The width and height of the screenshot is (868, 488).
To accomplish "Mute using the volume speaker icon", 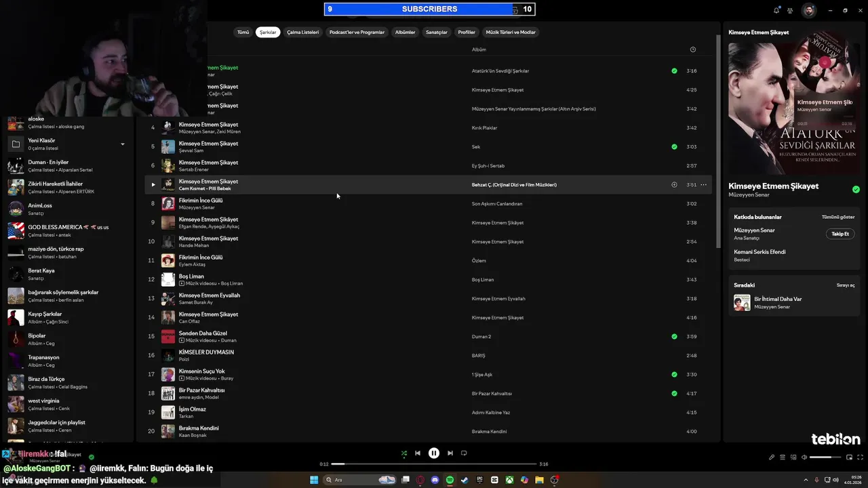I will (804, 457).
